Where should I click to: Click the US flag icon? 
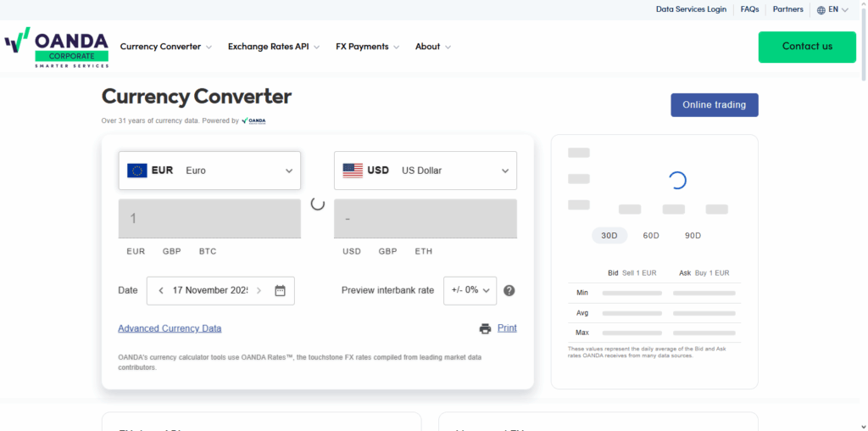353,171
